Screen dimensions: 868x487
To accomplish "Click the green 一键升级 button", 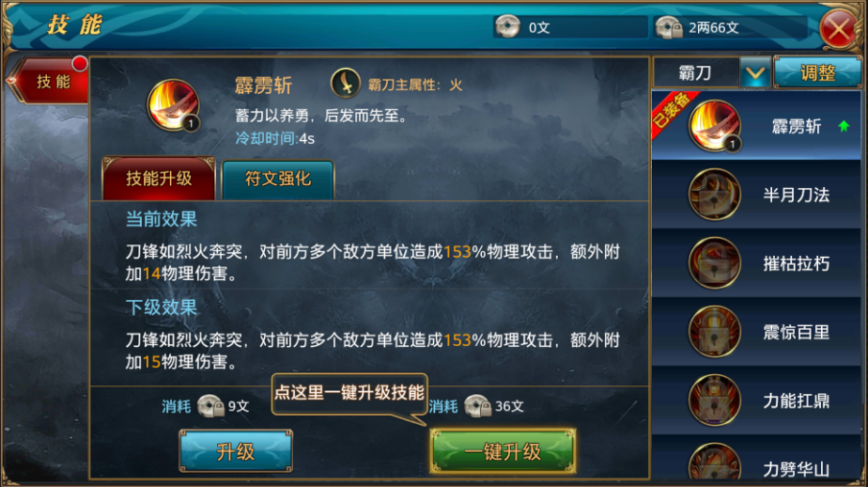I will coord(503,451).
